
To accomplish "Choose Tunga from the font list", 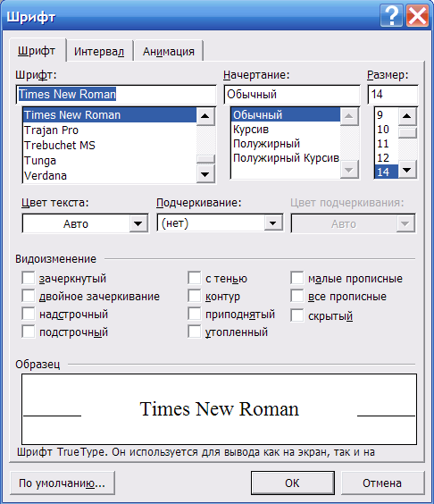I will tap(110, 160).
